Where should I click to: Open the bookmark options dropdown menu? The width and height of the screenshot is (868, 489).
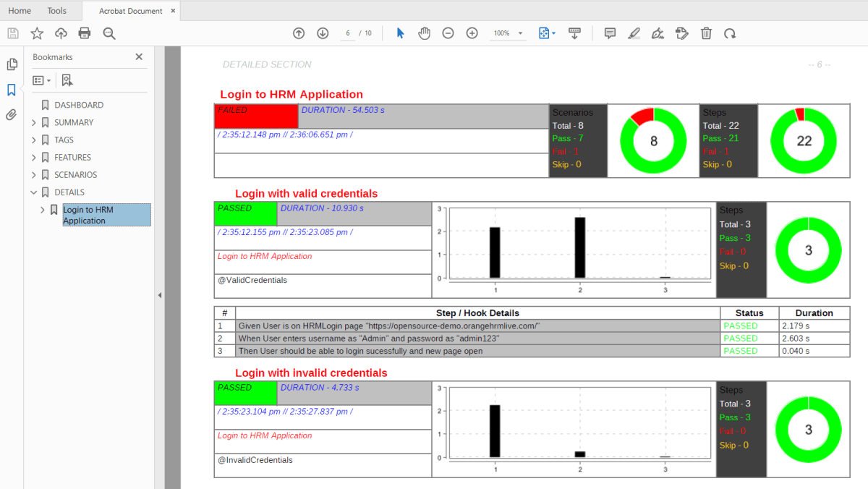tap(42, 80)
